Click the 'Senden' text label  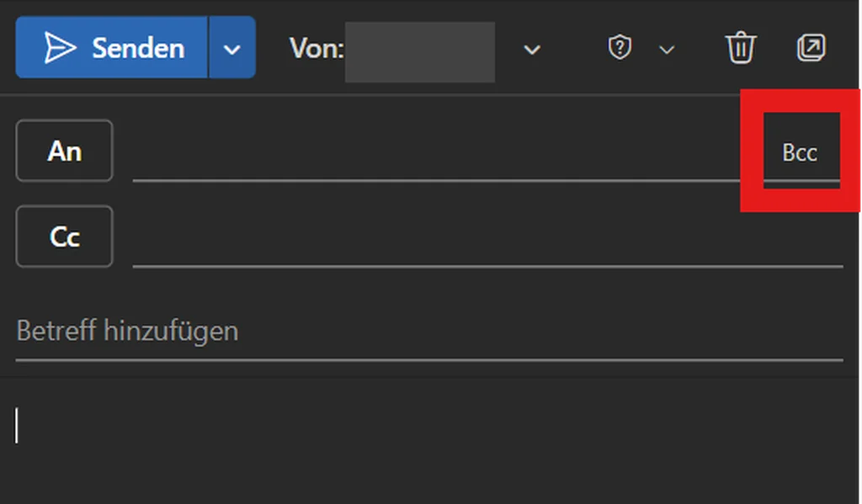[x=137, y=48]
